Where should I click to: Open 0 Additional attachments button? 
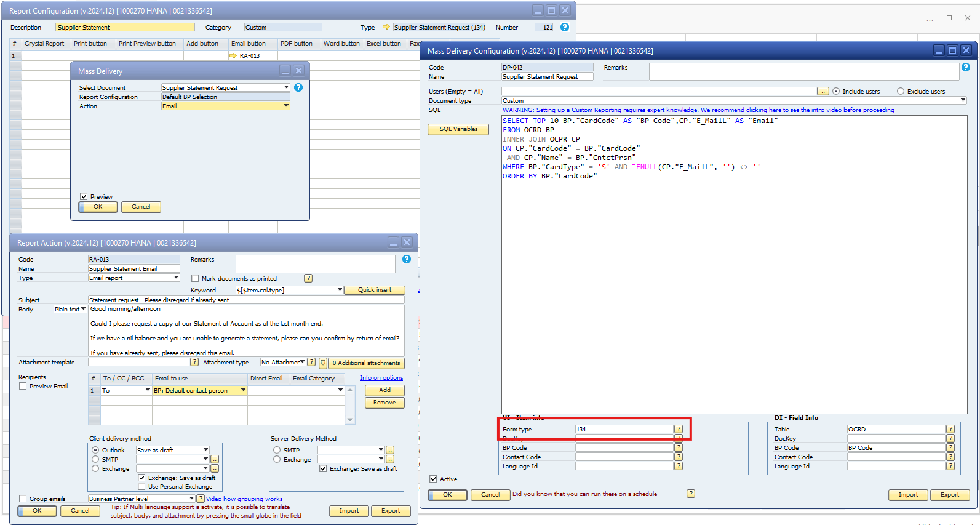point(367,363)
